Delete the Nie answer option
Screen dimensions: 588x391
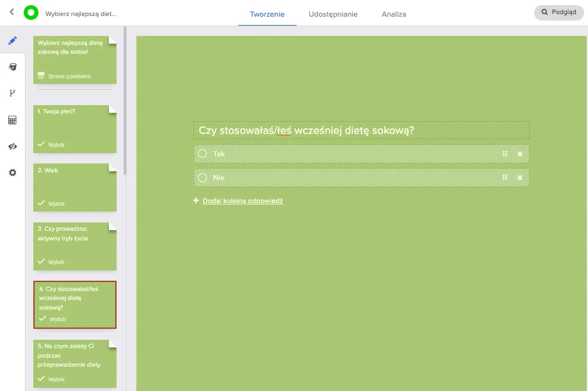[519, 178]
